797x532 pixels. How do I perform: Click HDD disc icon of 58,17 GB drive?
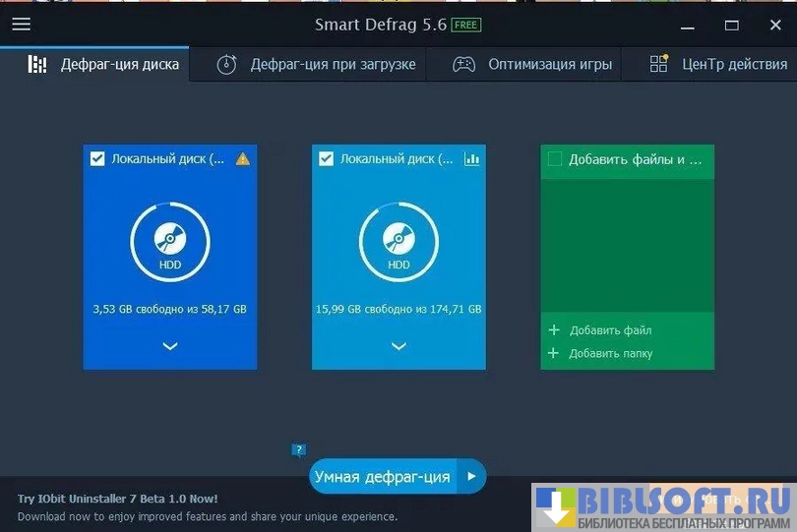pyautogui.click(x=169, y=238)
